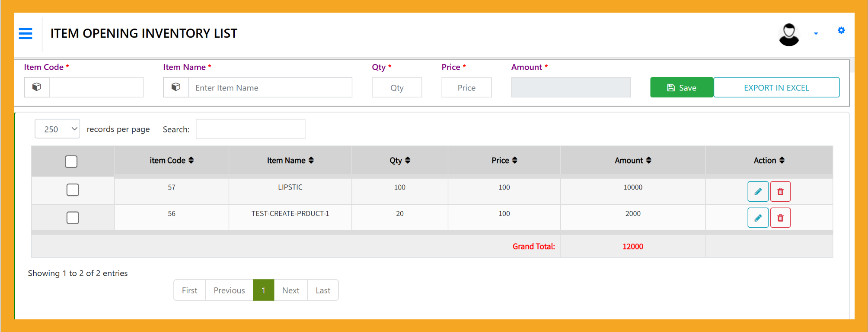Check the item 56 row checkbox
Image resolution: width=868 pixels, height=332 pixels.
(73, 218)
